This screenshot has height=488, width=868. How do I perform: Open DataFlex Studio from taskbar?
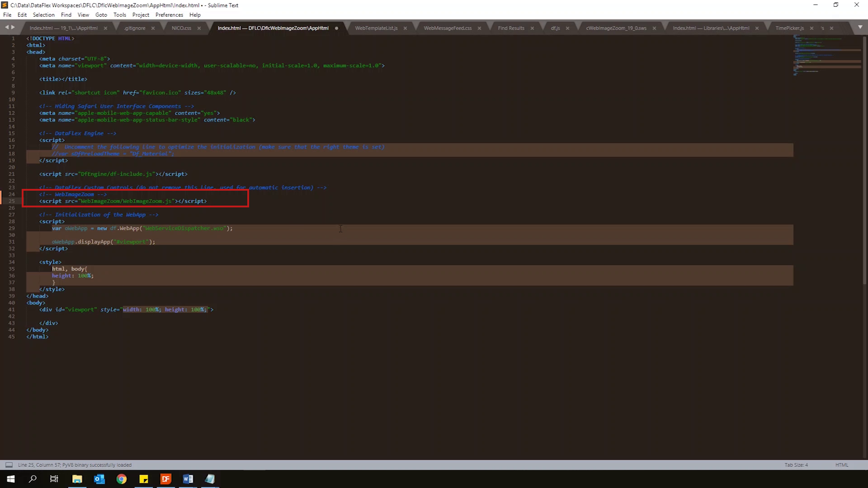tap(166, 479)
